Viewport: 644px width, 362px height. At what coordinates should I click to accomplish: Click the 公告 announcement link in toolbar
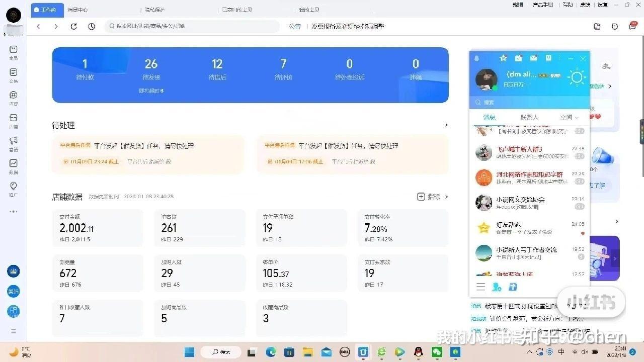point(295,26)
